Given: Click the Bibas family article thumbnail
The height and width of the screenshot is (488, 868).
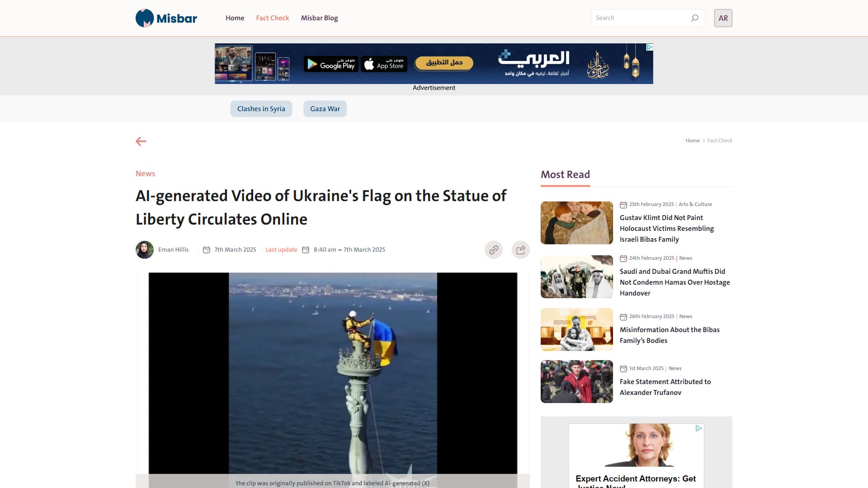Looking at the screenshot, I should point(577,329).
